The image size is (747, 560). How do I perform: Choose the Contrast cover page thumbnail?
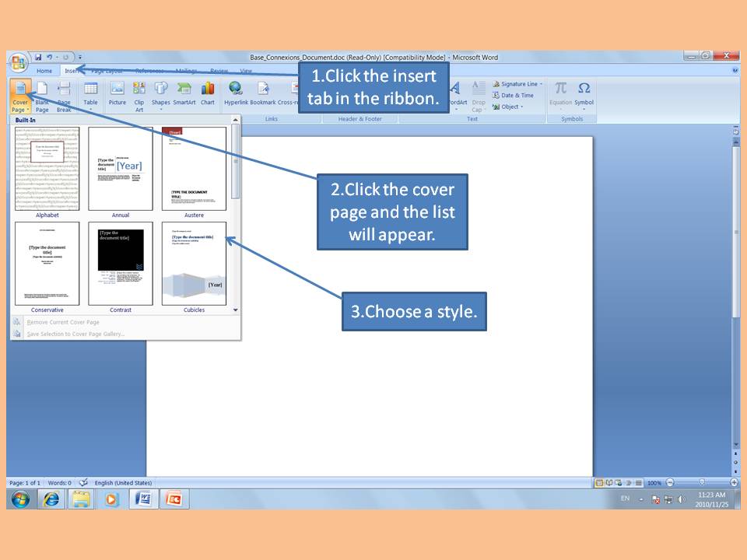(x=121, y=264)
